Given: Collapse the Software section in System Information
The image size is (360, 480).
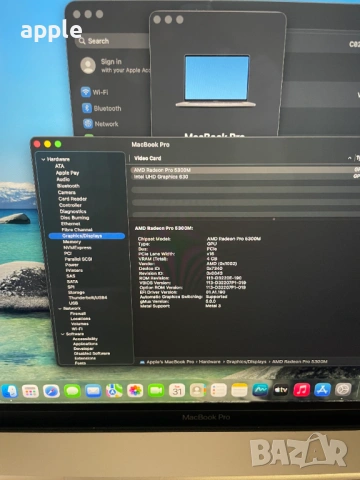Looking at the screenshot, I should tap(63, 334).
